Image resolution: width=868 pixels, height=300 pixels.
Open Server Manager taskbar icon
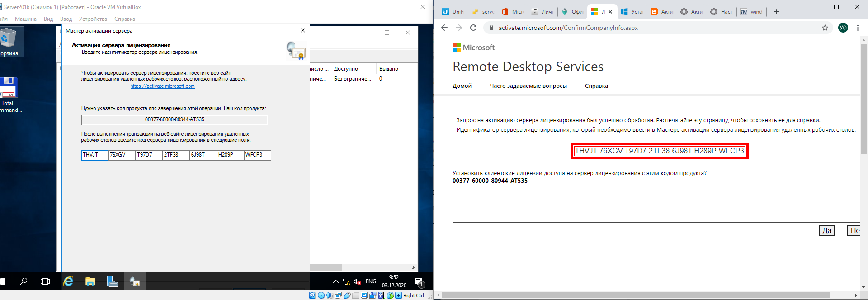point(112,281)
